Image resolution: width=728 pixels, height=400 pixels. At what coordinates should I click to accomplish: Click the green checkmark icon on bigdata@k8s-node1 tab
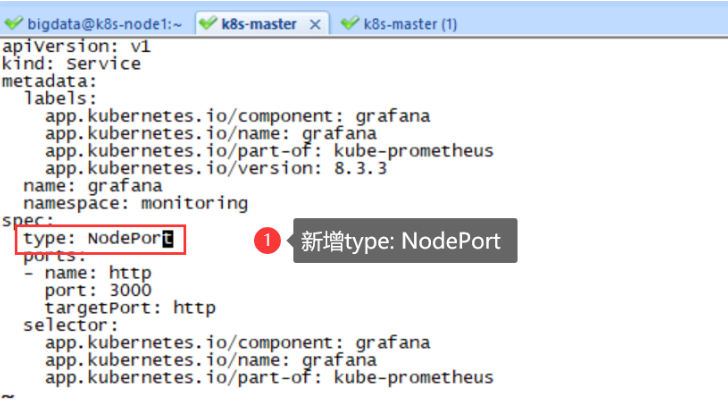[13, 23]
